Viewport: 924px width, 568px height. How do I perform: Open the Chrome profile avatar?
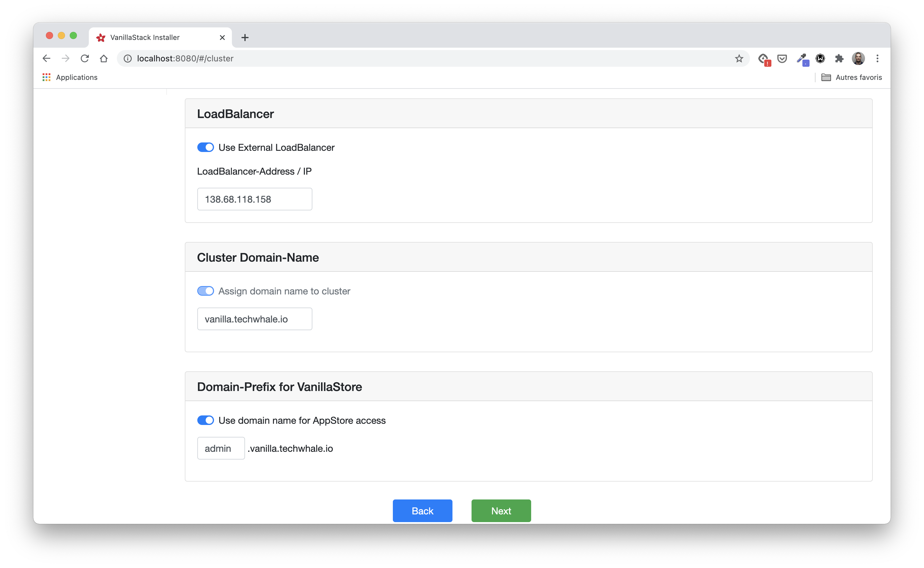click(858, 59)
